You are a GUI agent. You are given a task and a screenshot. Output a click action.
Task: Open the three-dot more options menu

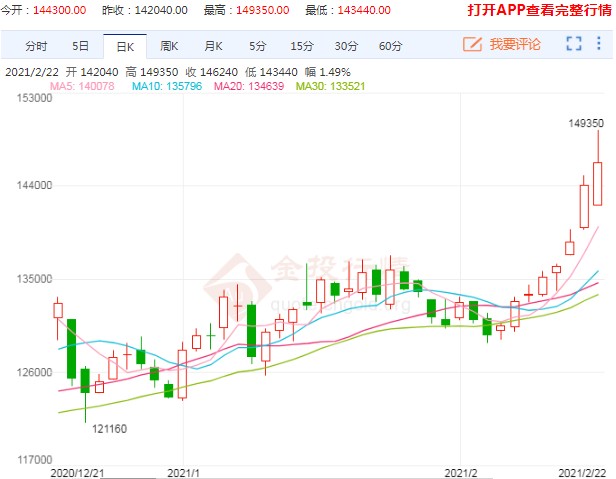pos(598,43)
